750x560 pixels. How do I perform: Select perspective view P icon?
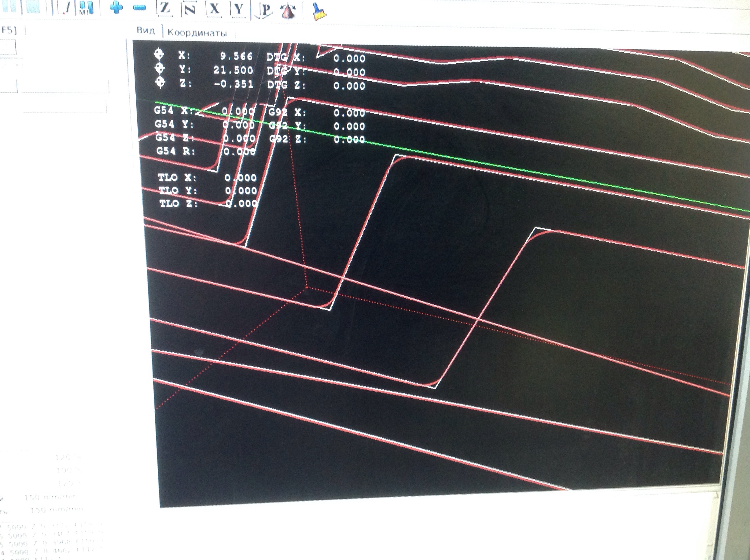click(x=266, y=10)
